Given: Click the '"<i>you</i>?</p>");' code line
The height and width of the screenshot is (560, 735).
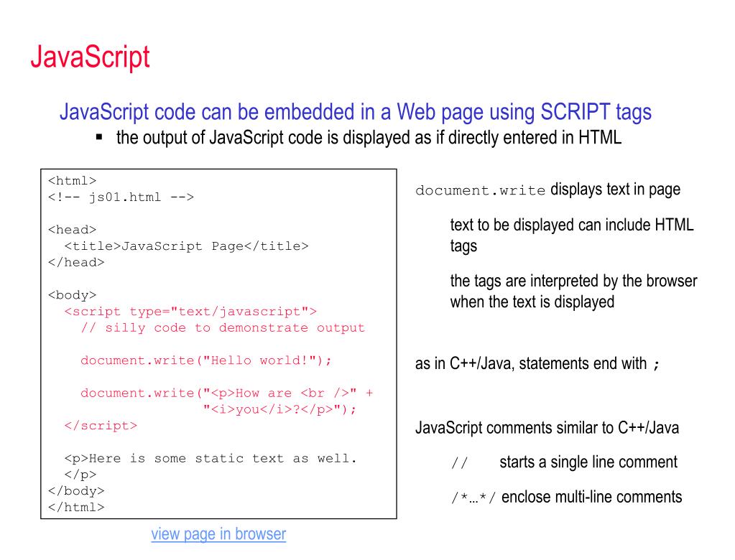Looking at the screenshot, I should [x=279, y=410].
